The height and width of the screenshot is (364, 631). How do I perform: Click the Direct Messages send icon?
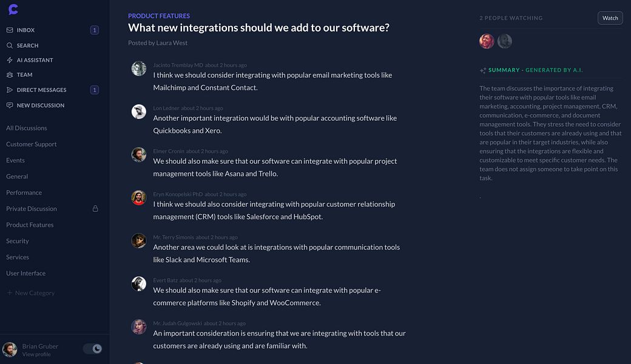point(10,90)
